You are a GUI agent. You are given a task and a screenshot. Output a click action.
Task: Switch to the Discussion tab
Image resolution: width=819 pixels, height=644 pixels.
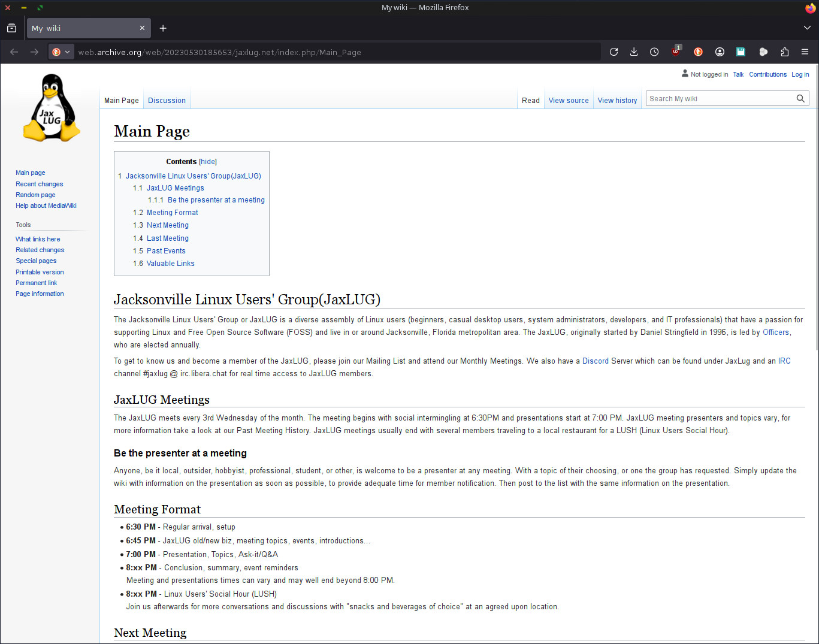(167, 101)
